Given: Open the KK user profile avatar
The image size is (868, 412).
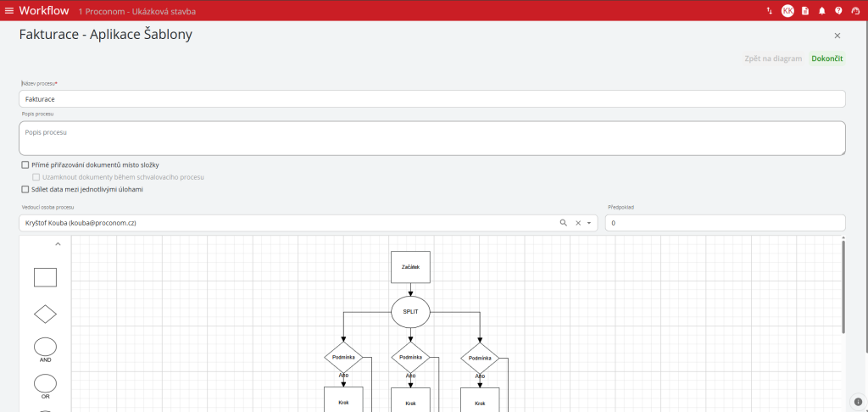Looking at the screenshot, I should click(x=787, y=11).
